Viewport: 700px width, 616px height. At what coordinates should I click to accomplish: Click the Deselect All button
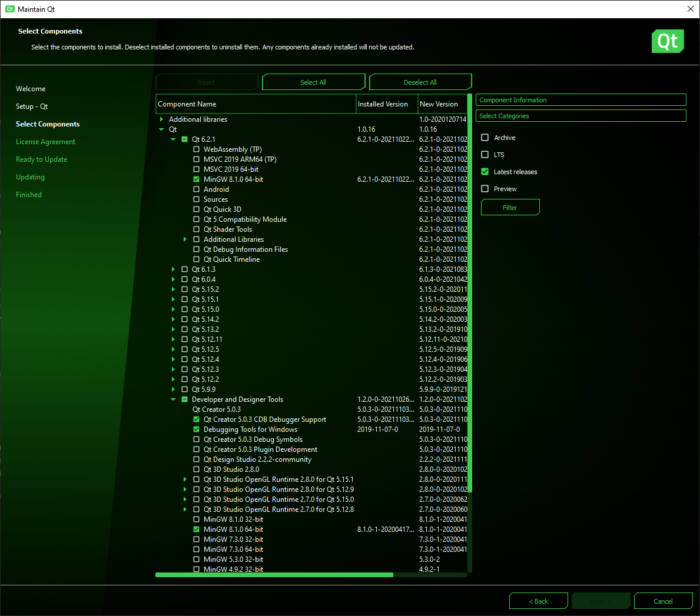point(420,82)
